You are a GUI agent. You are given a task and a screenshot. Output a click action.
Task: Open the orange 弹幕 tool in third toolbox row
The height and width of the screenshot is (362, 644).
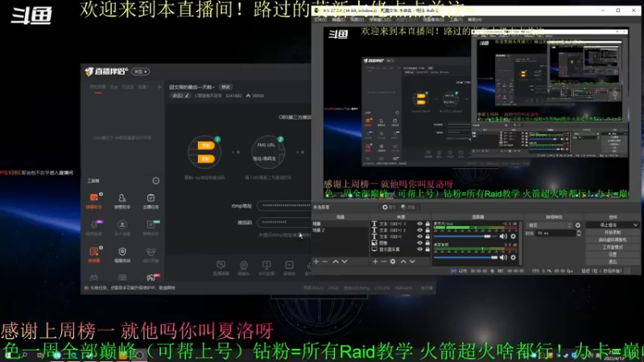click(x=94, y=253)
